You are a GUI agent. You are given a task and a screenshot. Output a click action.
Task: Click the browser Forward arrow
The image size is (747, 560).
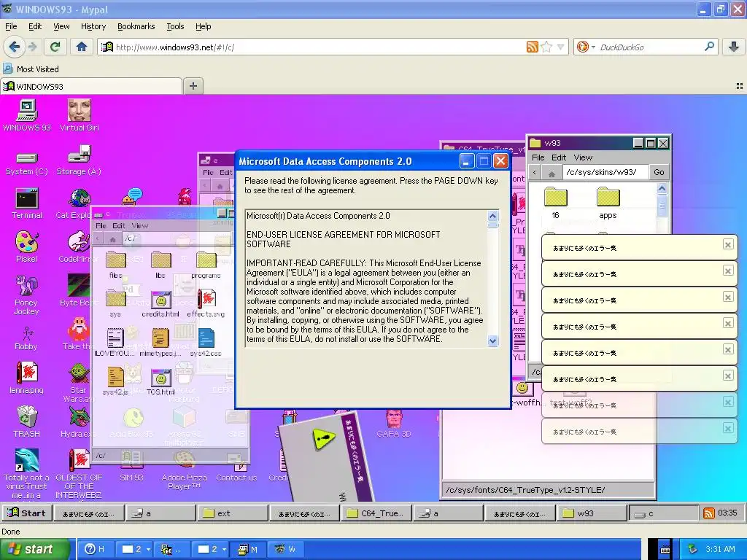pyautogui.click(x=32, y=47)
